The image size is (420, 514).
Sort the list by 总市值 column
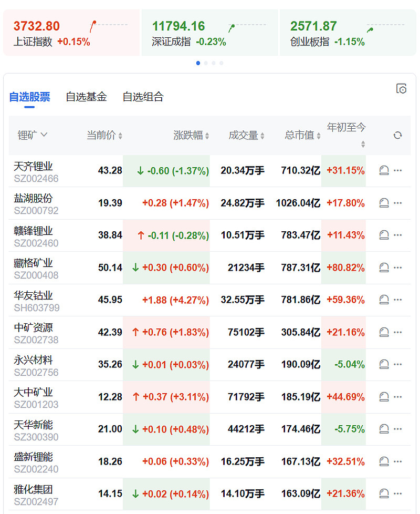(302, 135)
